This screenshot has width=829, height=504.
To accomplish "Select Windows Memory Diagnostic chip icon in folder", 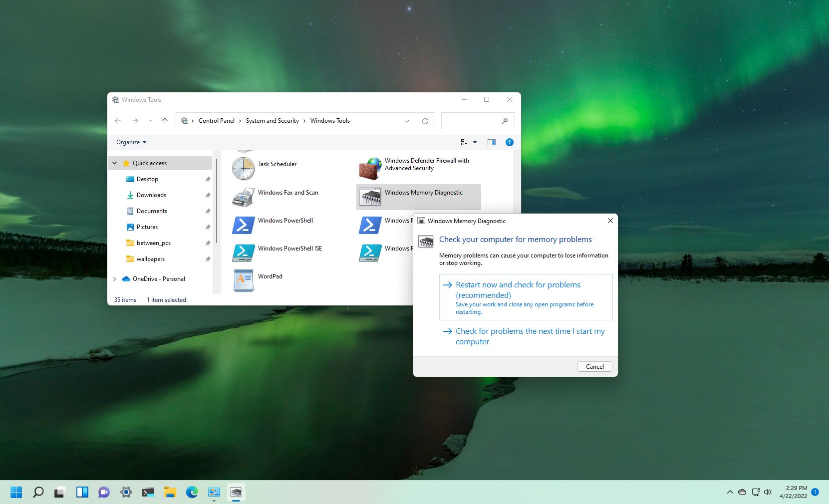I will click(x=370, y=197).
